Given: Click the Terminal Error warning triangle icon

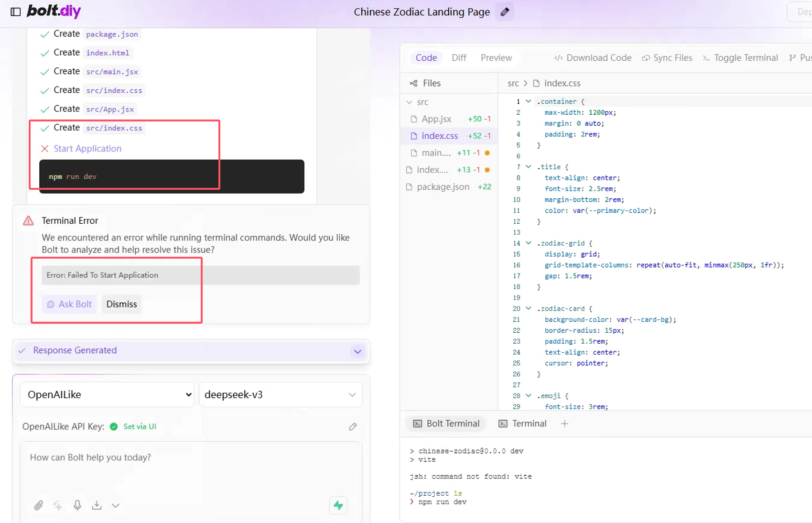Looking at the screenshot, I should point(29,220).
